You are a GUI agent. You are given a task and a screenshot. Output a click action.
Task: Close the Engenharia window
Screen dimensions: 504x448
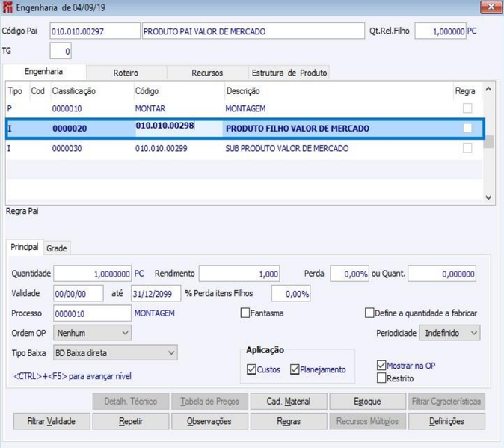[x=491, y=7]
